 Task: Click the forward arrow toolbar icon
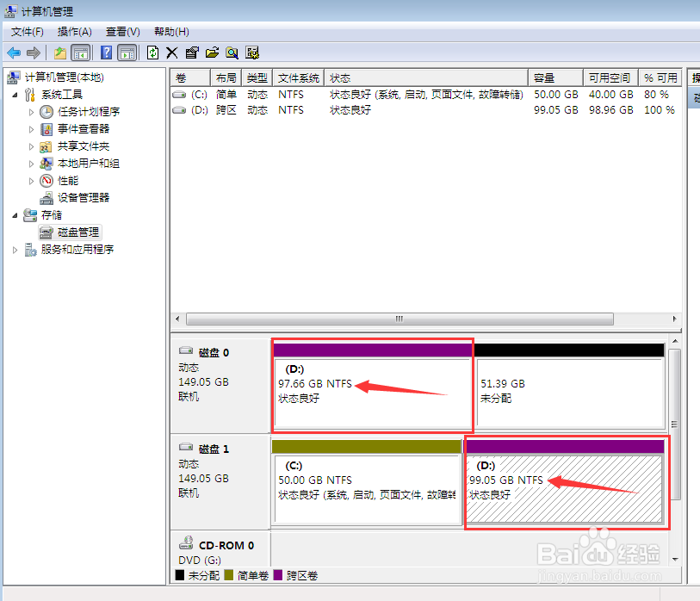(x=34, y=53)
